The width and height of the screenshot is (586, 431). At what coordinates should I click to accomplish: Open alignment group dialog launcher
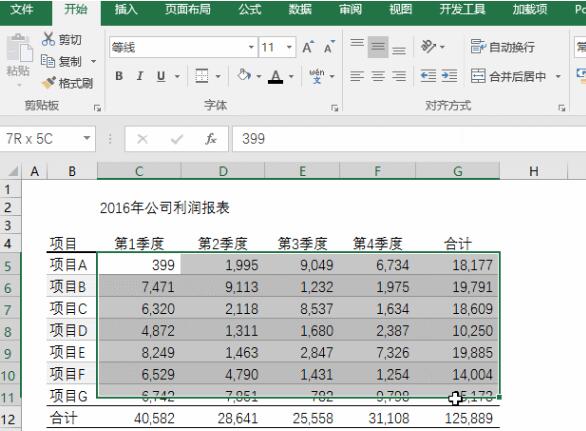[562, 108]
